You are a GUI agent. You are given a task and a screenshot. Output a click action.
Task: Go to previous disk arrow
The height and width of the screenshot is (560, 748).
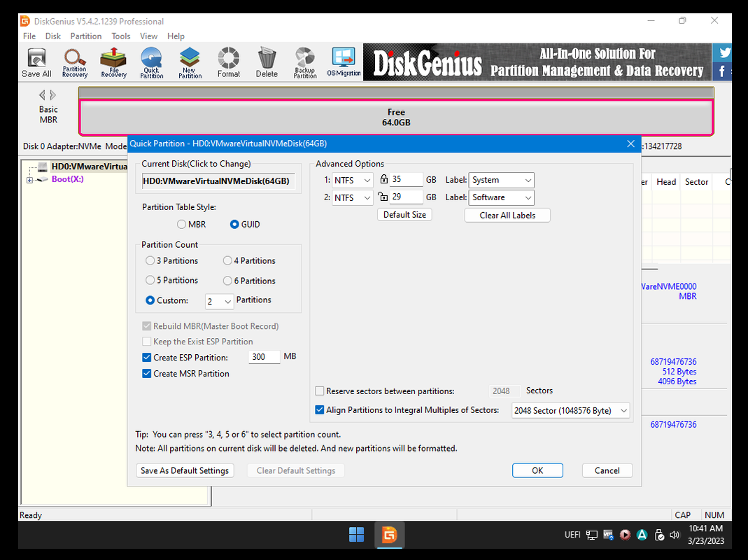[42, 95]
